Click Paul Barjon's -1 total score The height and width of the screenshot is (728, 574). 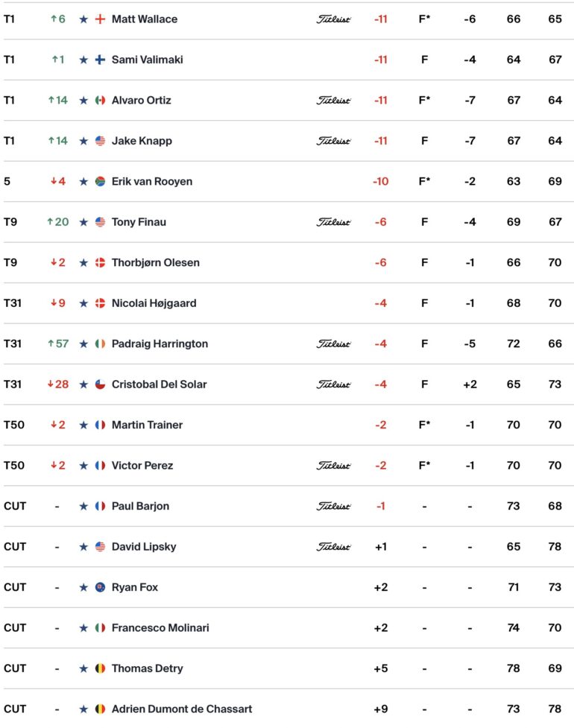(381, 506)
